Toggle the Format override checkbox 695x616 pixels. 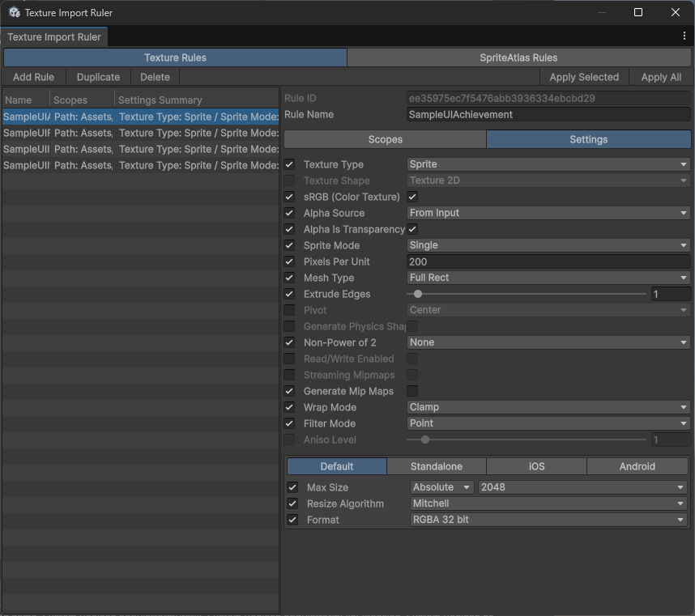tap(292, 520)
